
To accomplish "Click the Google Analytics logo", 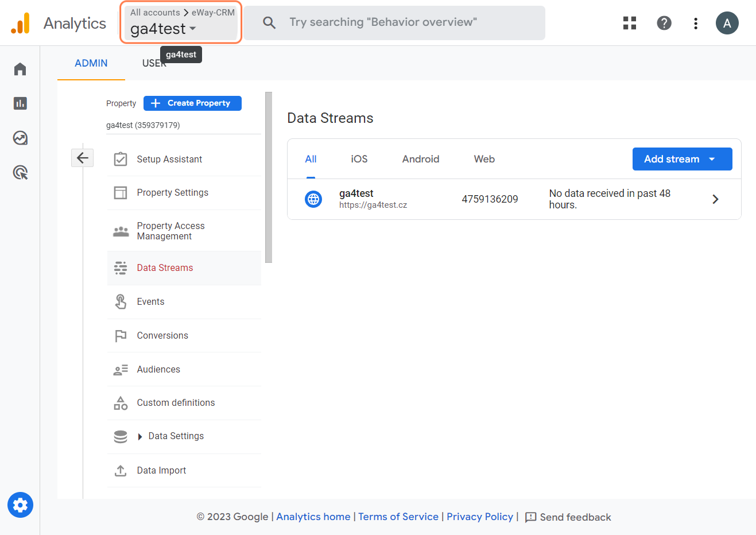I will tap(20, 23).
